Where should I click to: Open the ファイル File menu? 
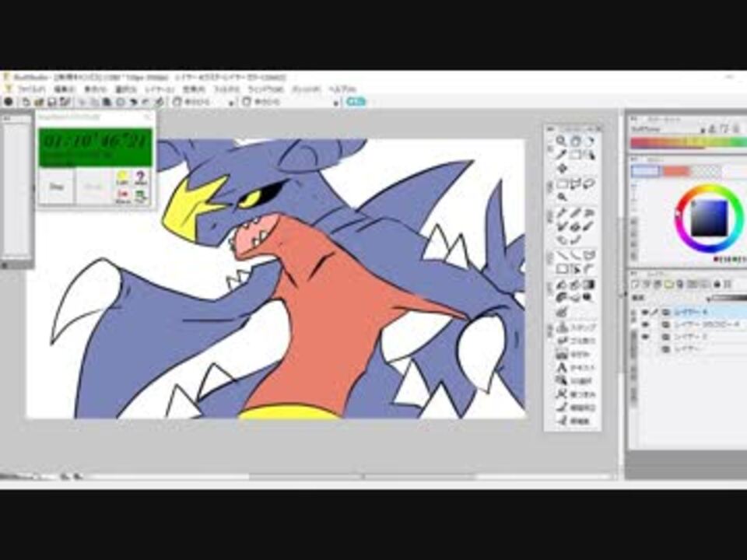pos(31,89)
